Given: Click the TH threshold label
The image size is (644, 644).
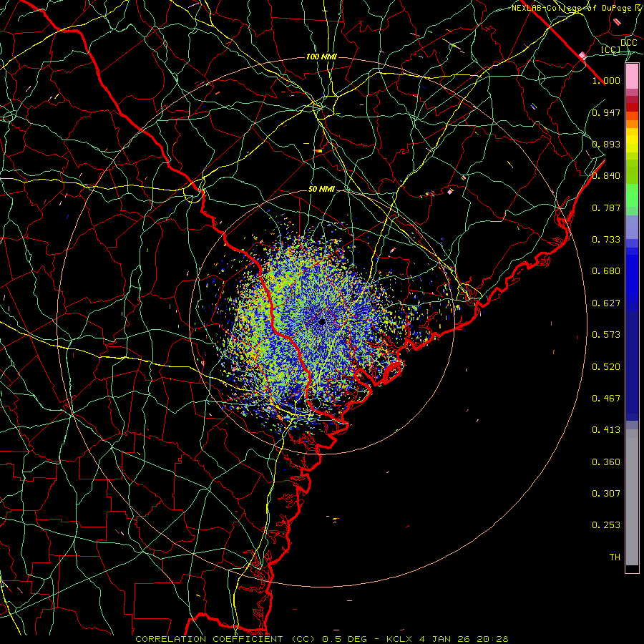Looking at the screenshot, I should (x=615, y=557).
